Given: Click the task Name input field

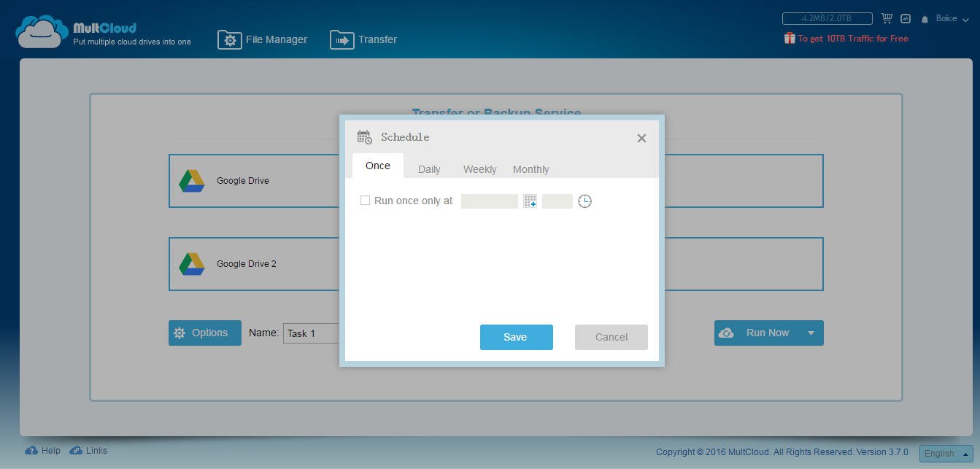Looking at the screenshot, I should [x=312, y=333].
